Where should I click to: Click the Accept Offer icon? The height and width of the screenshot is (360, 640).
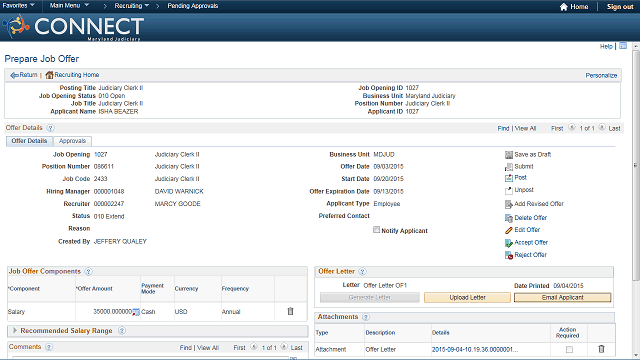coord(509,243)
